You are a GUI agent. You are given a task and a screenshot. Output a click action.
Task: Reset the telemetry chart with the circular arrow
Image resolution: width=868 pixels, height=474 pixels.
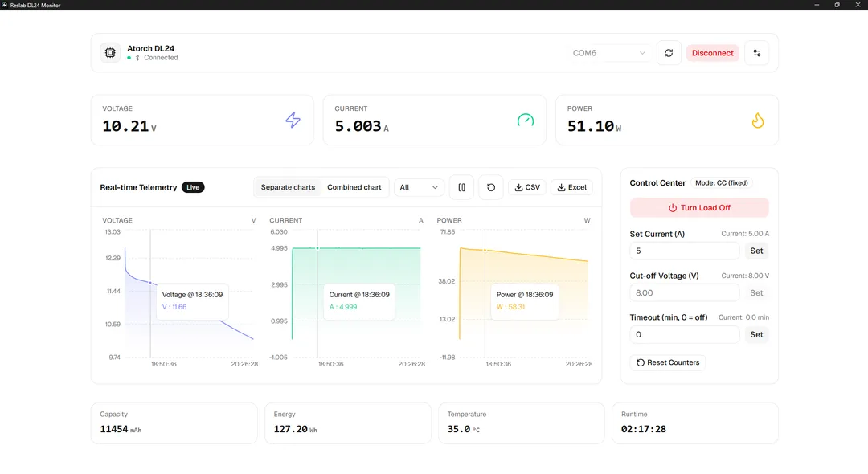point(491,187)
